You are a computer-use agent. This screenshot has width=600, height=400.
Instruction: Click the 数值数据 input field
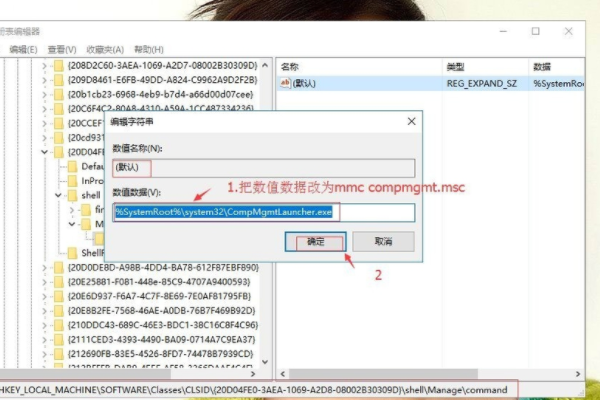(264, 212)
